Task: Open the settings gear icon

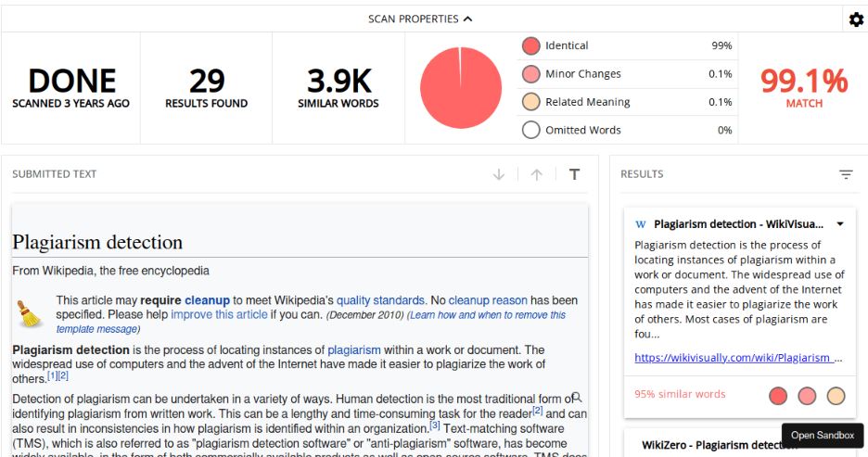Action: coord(856,19)
